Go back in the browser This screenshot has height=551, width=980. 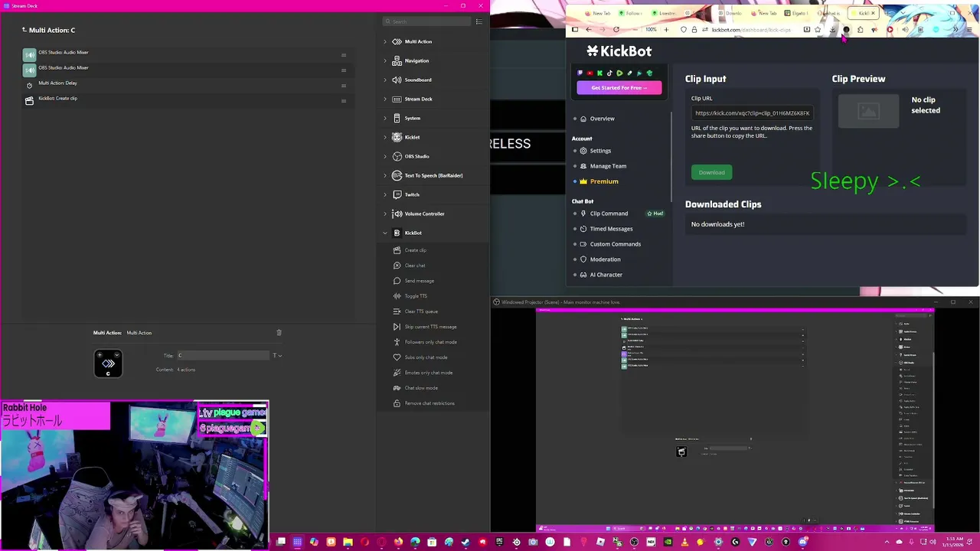pos(589,29)
